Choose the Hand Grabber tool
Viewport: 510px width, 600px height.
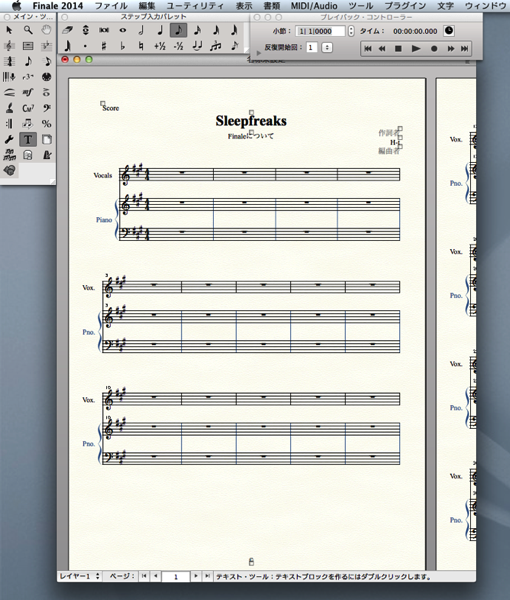[46, 30]
